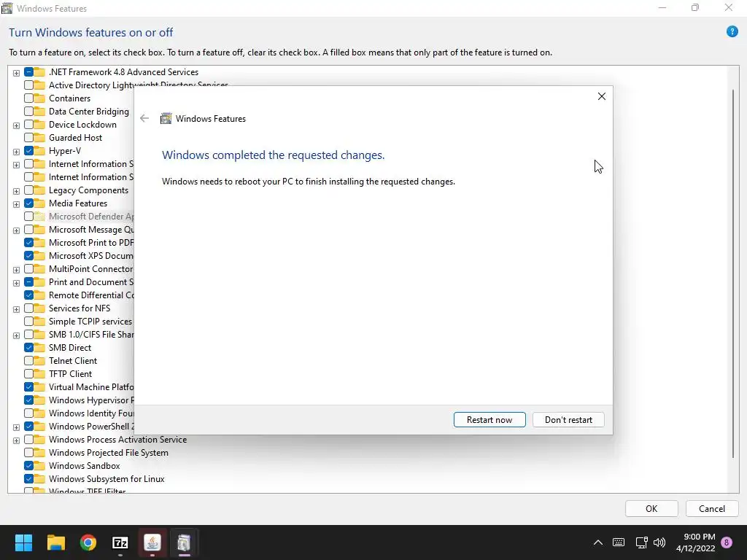Click the blue help question mark icon
The height and width of the screenshot is (560, 747).
[732, 32]
